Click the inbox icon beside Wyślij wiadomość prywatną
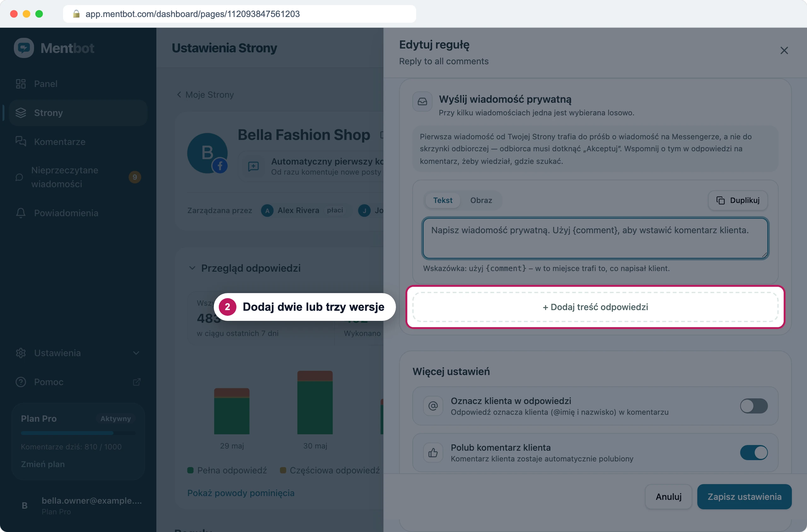 click(x=422, y=101)
